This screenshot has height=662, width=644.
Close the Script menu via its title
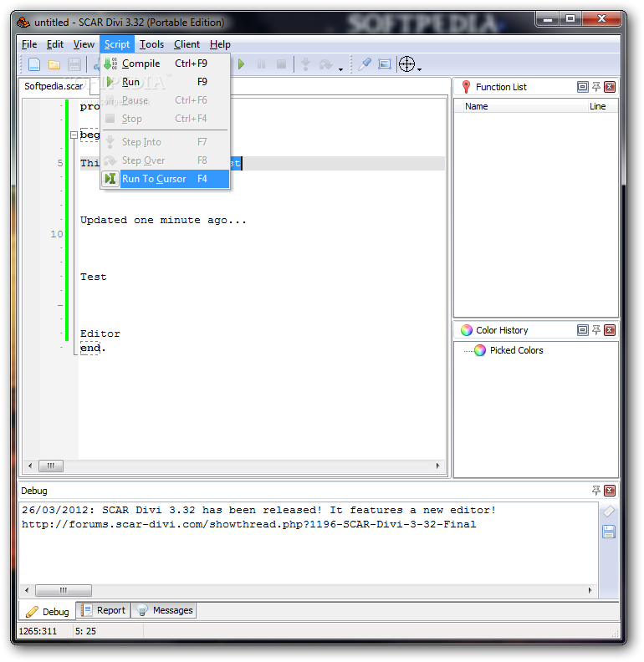point(117,44)
